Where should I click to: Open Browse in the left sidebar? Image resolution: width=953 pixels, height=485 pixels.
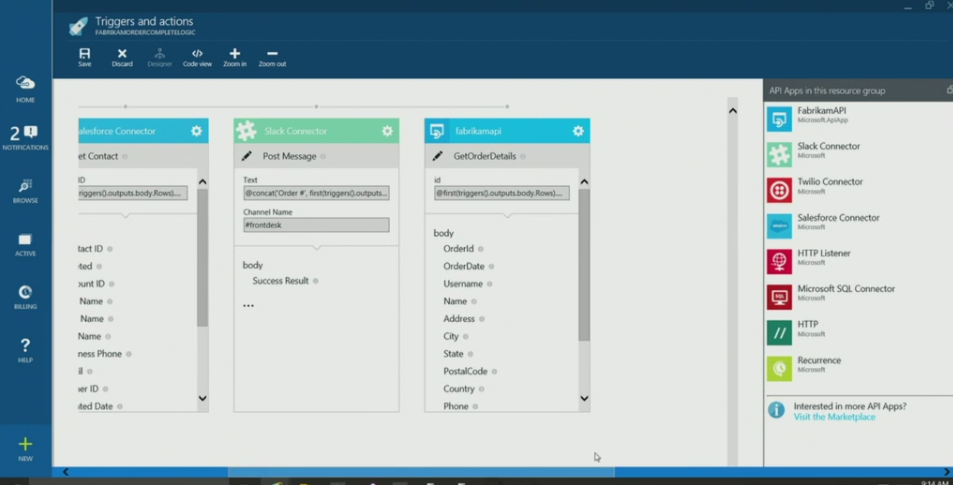point(25,190)
